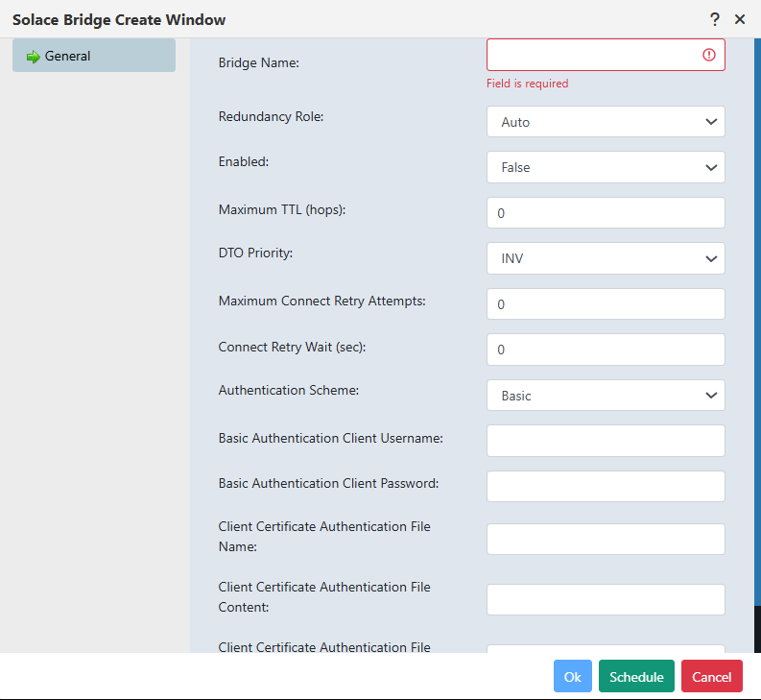The image size is (761, 700).
Task: Click the 'DTO Priority:' label
Action: [255, 253]
